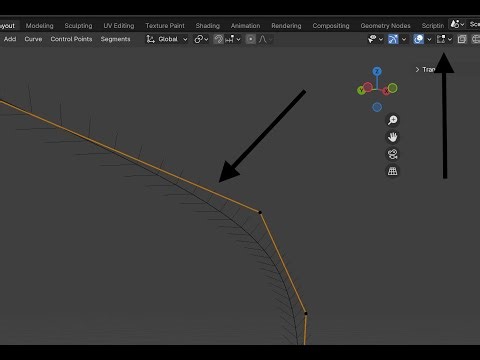The width and height of the screenshot is (480, 360).
Task: Open gizmo options dropdown arrow
Action: coord(404,39)
